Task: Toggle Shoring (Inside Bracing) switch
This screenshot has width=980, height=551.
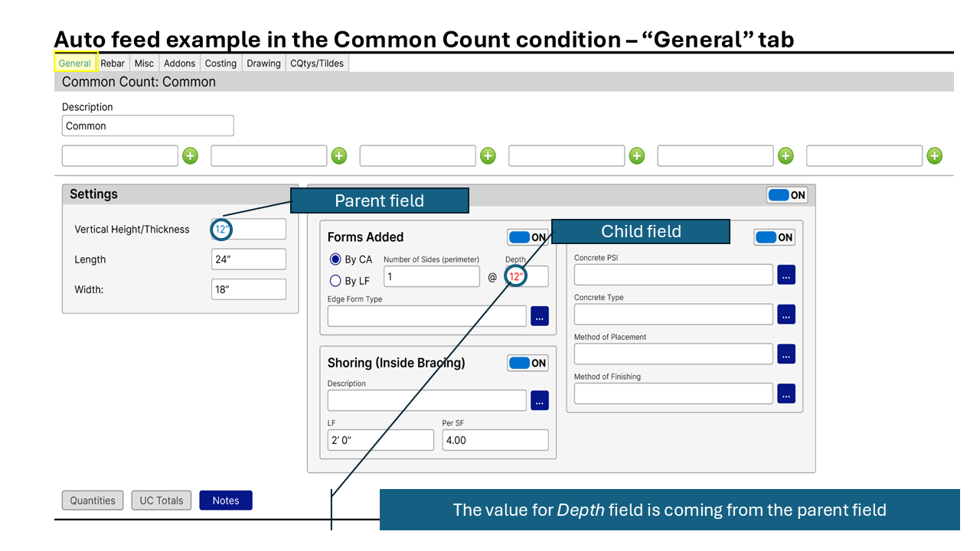Action: pos(528,363)
